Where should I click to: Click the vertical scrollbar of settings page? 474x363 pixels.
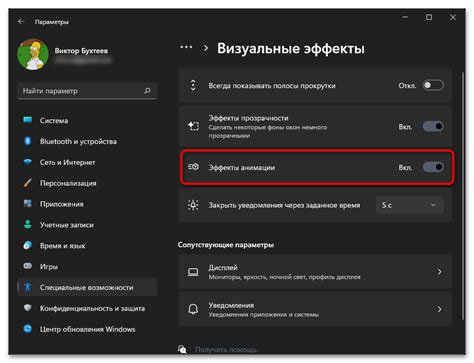point(463,197)
